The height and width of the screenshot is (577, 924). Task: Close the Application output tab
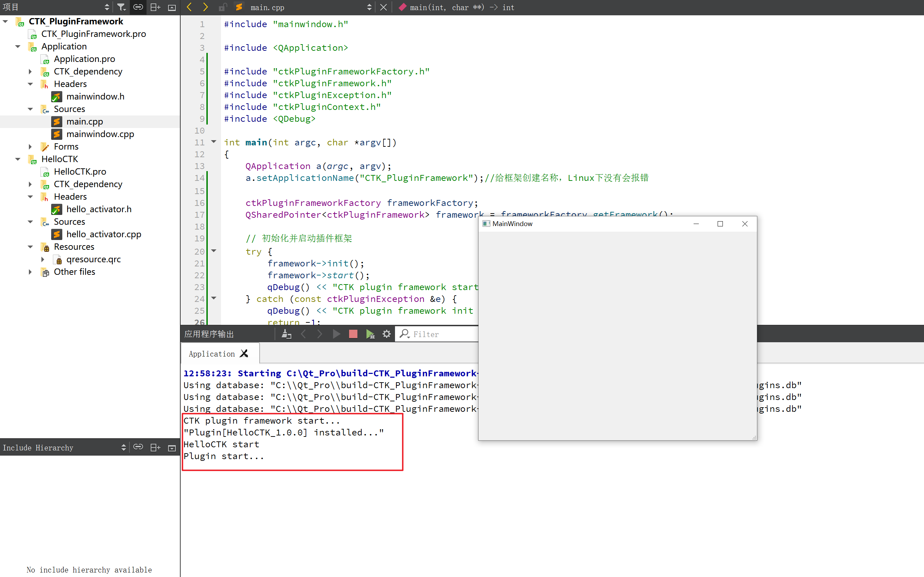[244, 354]
